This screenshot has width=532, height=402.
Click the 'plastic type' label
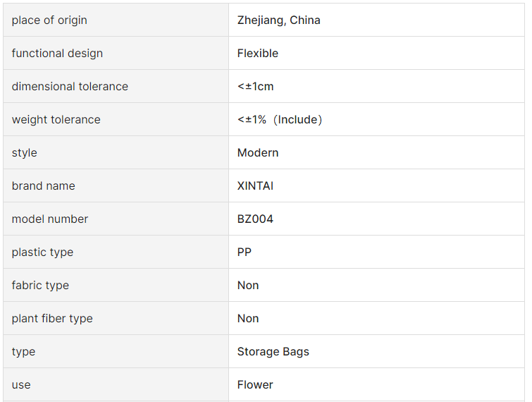point(42,252)
